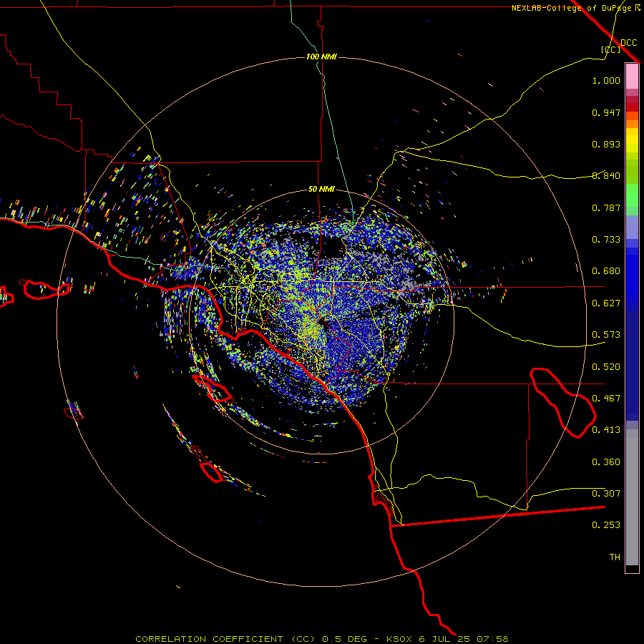This screenshot has width=644, height=644.
Task: Click the 0.733 scale value
Action: (x=606, y=240)
